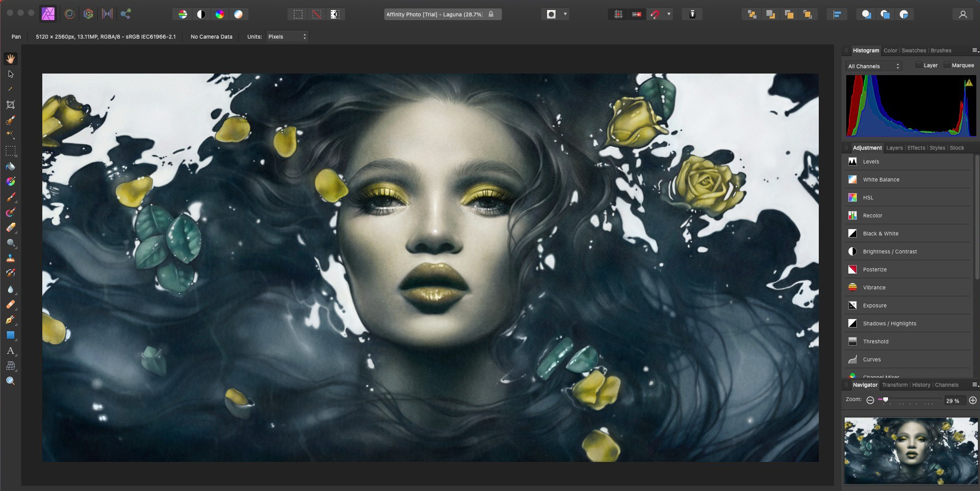Viewport: 980px width, 491px height.
Task: Select the Zoom magnifier tool
Action: click(11, 381)
